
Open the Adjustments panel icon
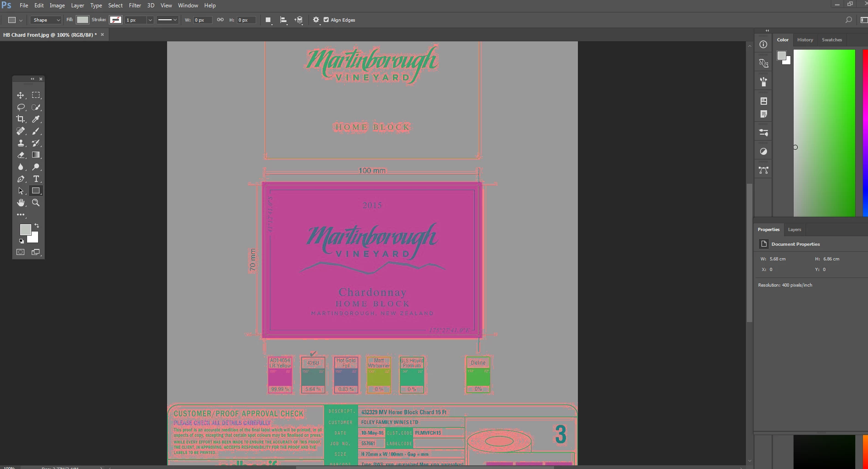(x=763, y=152)
